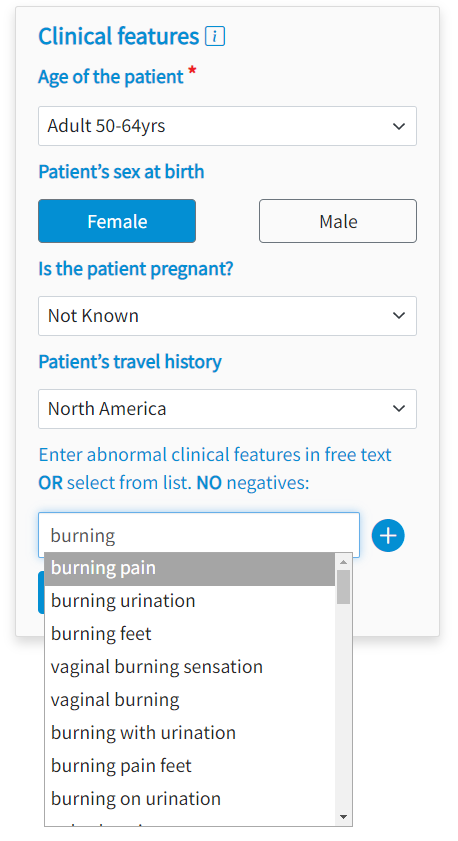
Task: Select 'burning on urination' option
Action: point(190,799)
